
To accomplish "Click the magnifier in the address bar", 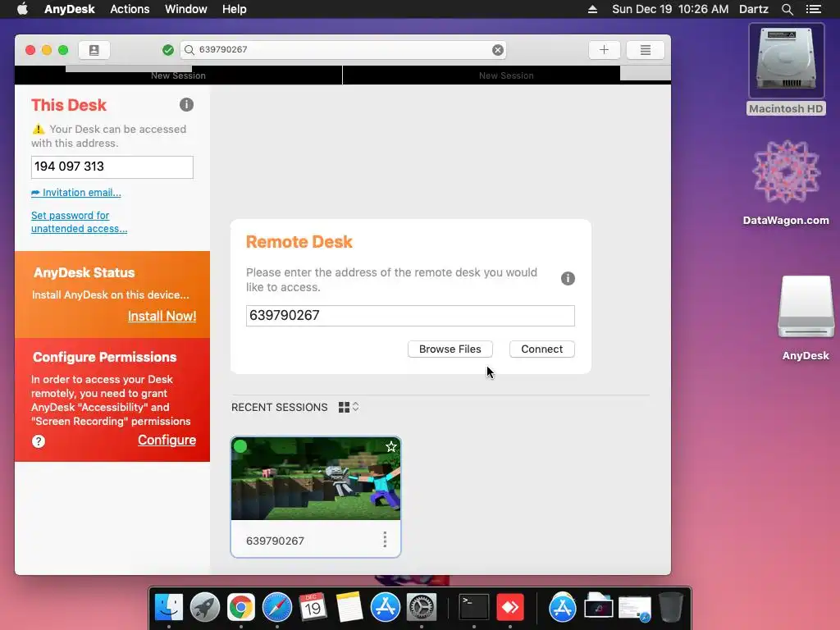I will tap(189, 50).
